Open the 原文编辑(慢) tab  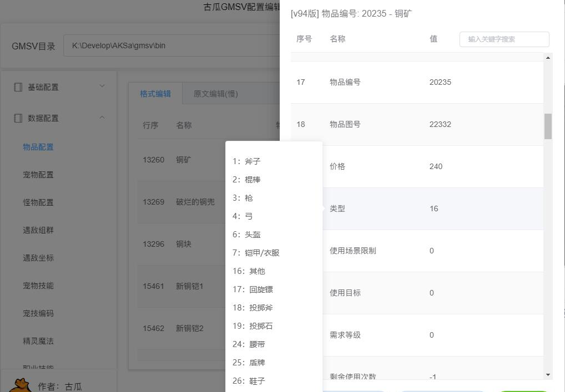pos(215,94)
